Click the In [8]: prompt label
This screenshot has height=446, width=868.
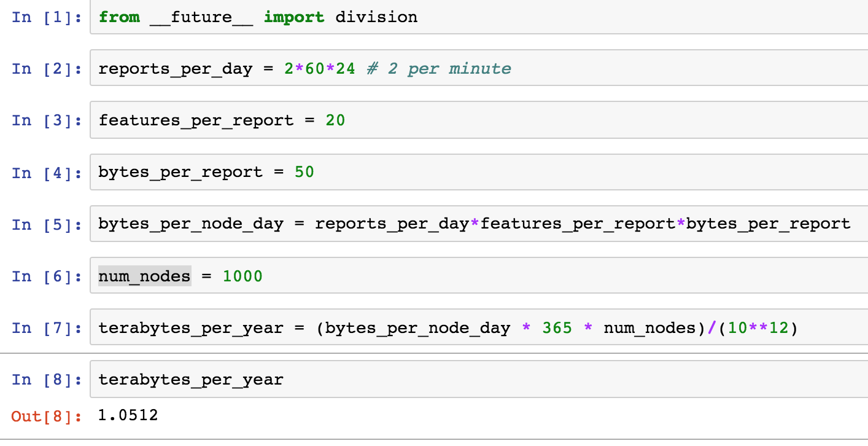(x=47, y=379)
